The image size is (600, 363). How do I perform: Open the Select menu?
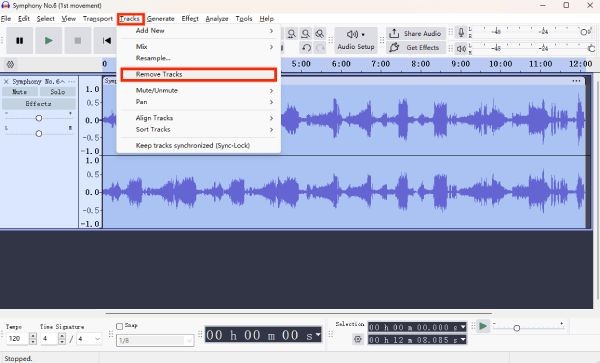tap(46, 18)
